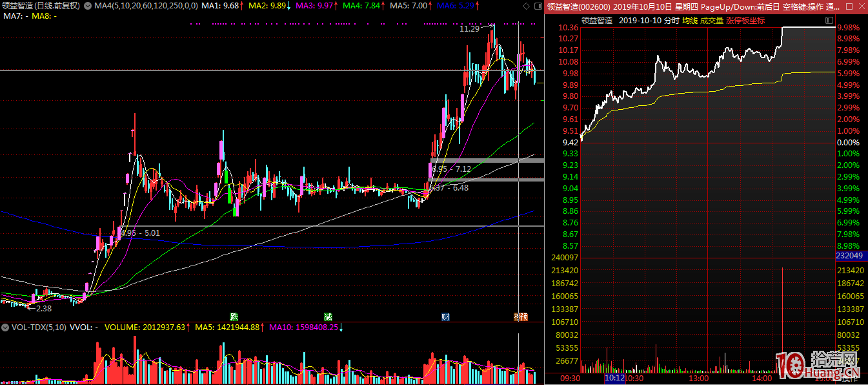Click the green 减 event marker
This screenshot has width=868, height=385.
tap(328, 317)
